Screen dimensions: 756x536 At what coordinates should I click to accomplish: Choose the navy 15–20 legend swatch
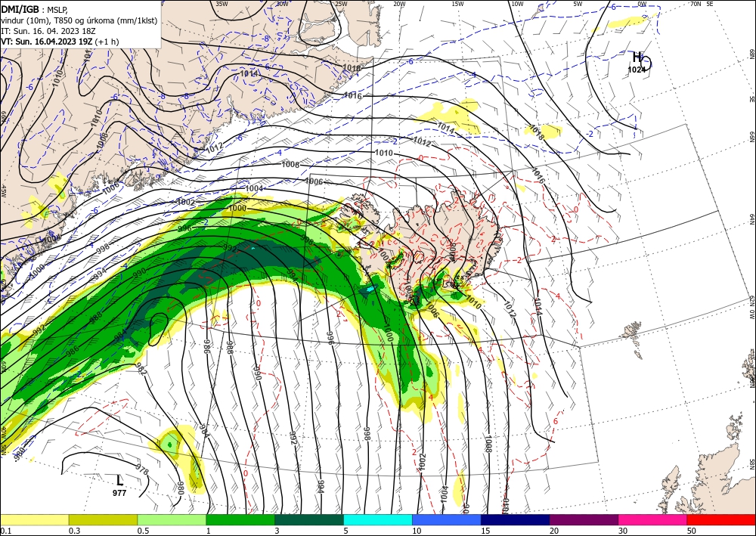pos(516,519)
